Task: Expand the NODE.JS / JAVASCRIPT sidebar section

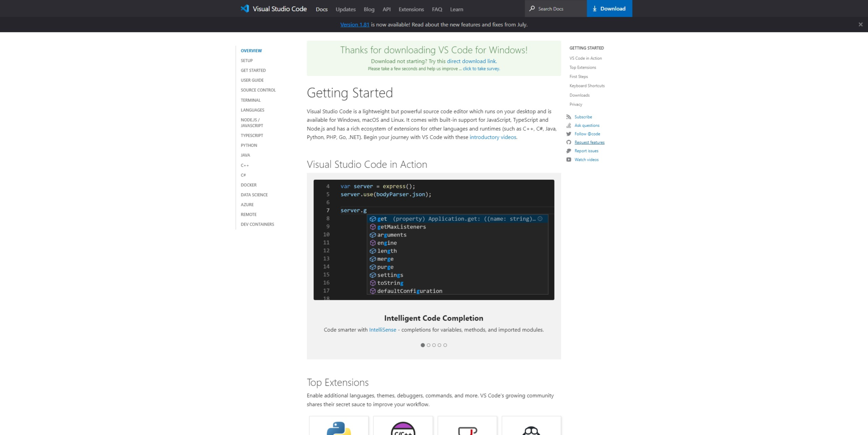Action: 251,123
